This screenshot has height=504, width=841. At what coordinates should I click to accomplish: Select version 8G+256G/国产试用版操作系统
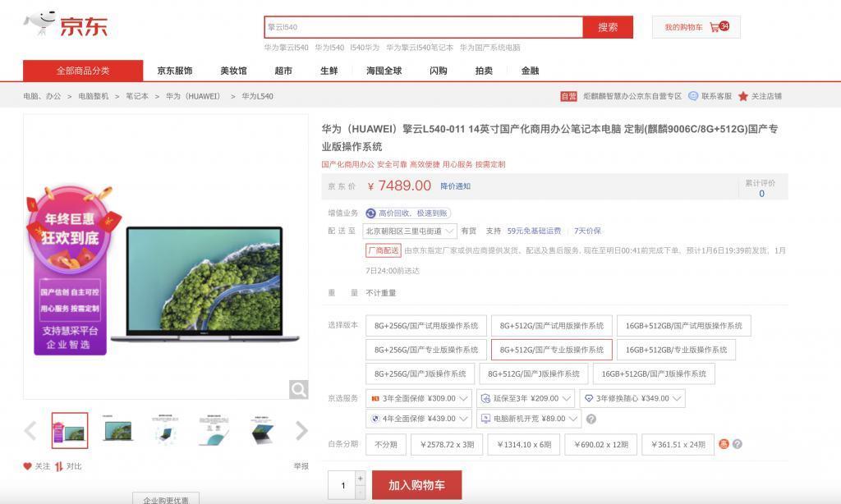(x=426, y=325)
